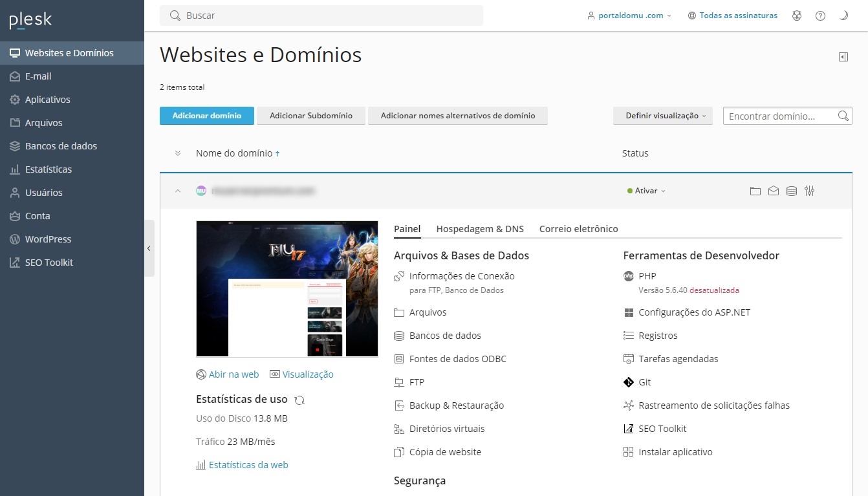Click the Backup & Restauração icon
This screenshot has height=496, width=868.
coord(399,405)
